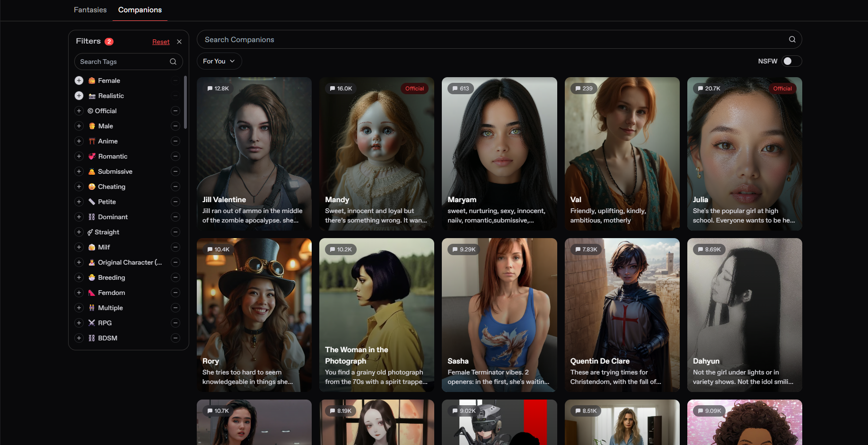
Task: Open the Mandy doll companion card
Action: [377, 154]
